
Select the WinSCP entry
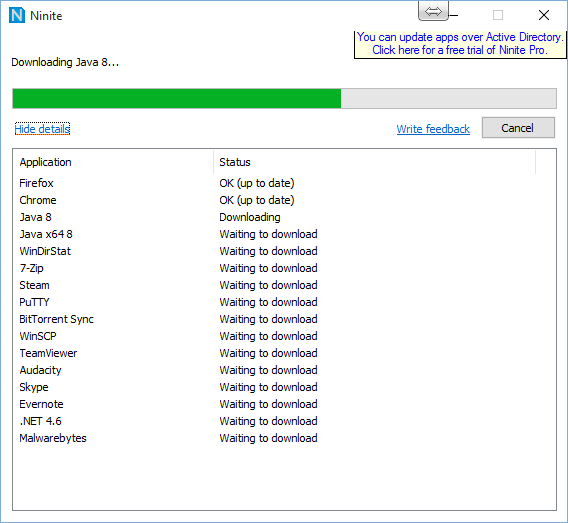coord(38,336)
